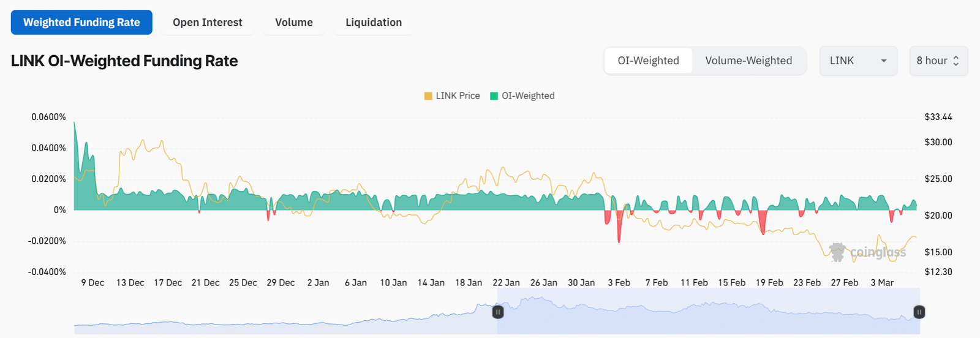Click the 8 hour stepper arrows
Image resolution: width=980 pixels, height=338 pixels.
[956, 61]
